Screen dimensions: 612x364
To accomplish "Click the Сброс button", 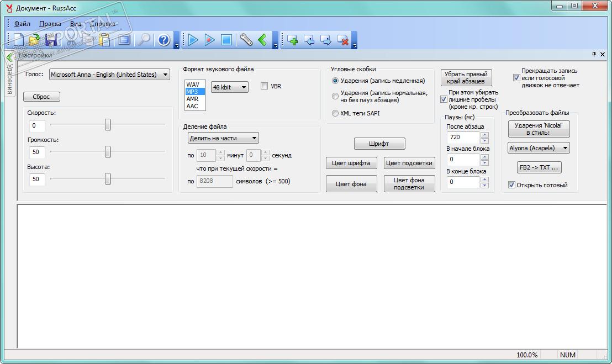I will click(x=41, y=96).
